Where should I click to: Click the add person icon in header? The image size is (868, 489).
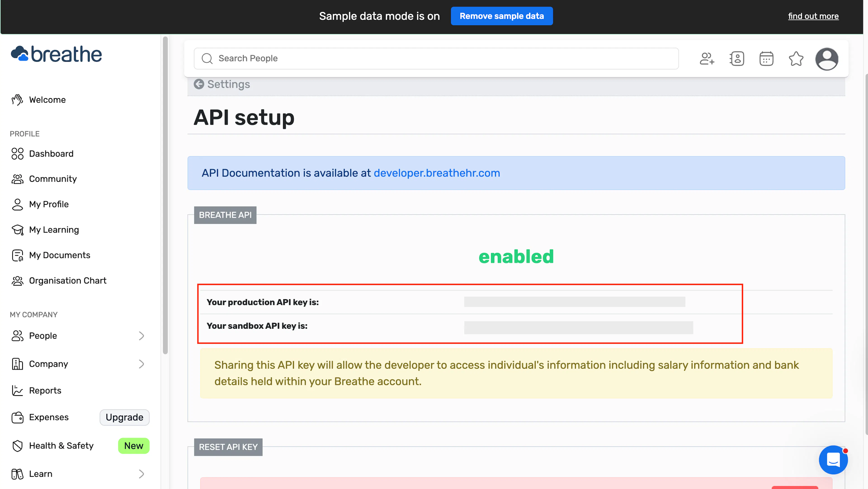tap(707, 59)
